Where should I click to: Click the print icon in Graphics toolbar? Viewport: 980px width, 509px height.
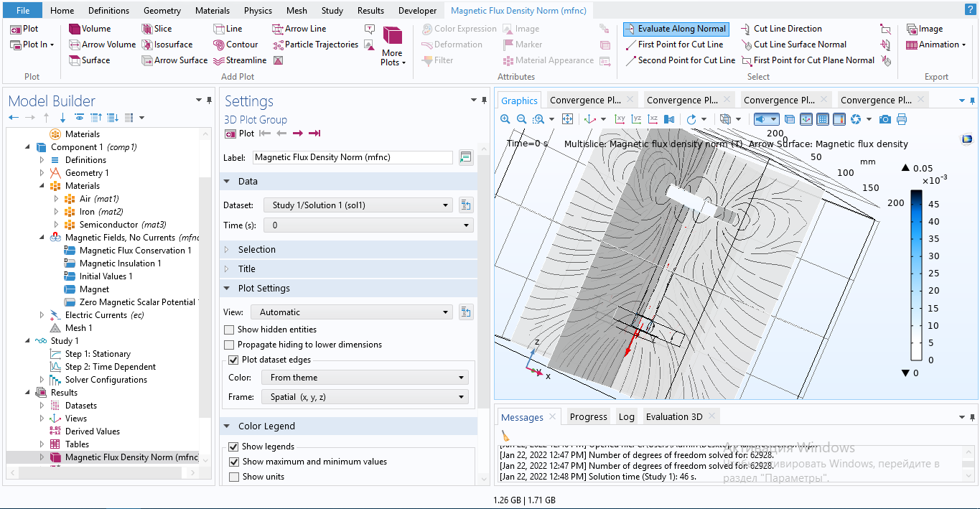click(902, 119)
